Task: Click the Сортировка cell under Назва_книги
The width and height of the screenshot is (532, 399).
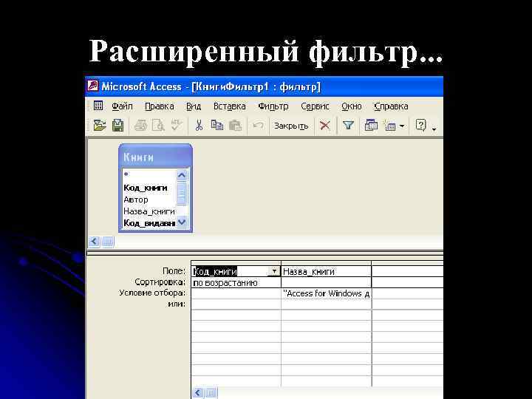Action: [326, 282]
